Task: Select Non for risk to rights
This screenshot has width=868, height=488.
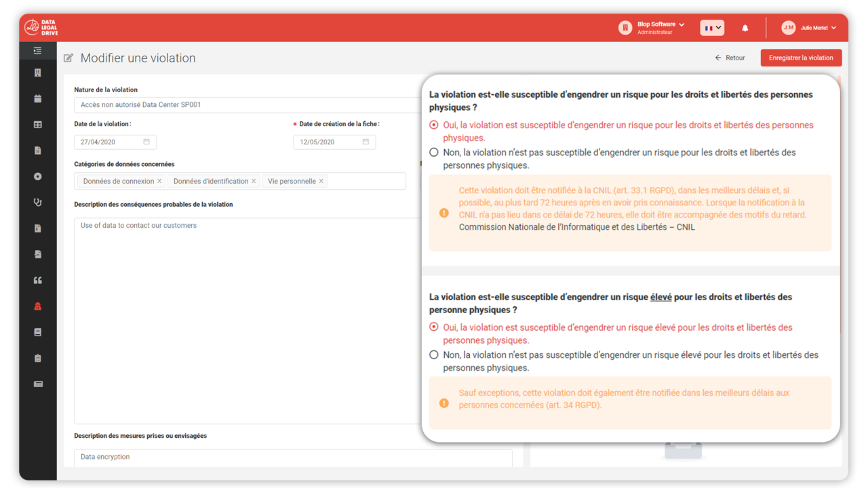Action: (x=434, y=152)
